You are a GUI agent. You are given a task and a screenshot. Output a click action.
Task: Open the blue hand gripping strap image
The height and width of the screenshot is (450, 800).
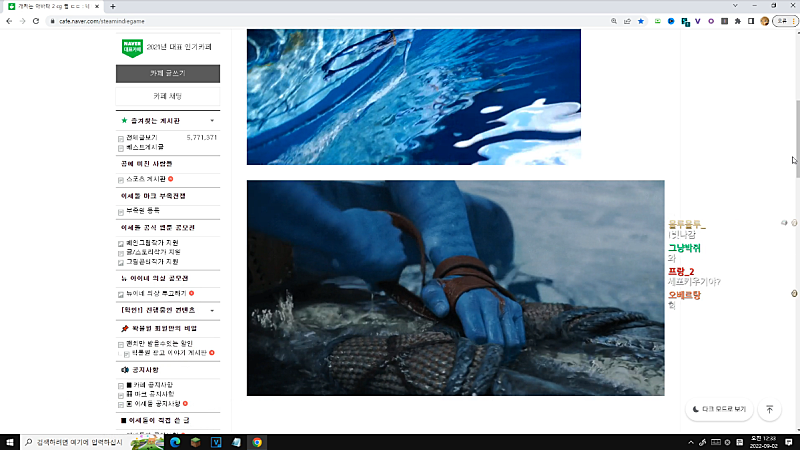coord(456,288)
